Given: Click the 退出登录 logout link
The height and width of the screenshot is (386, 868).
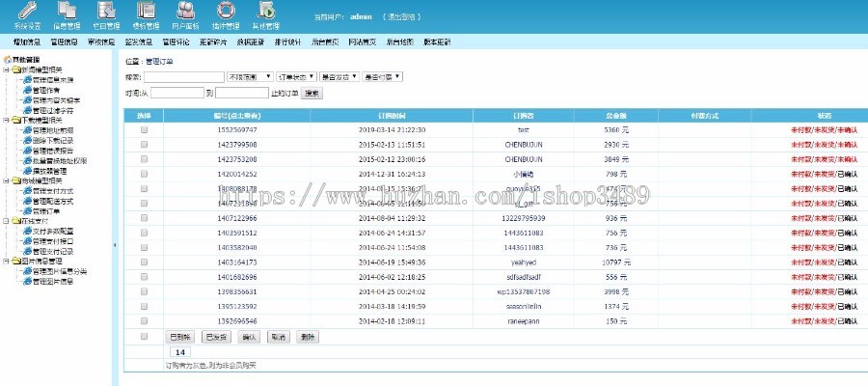Looking at the screenshot, I should tap(401, 16).
